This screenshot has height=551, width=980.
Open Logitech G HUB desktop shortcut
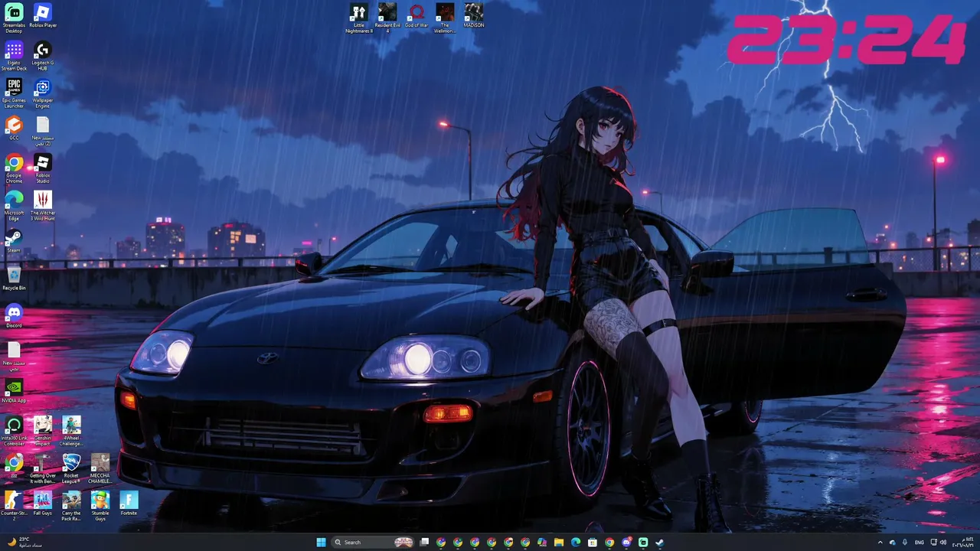[43, 56]
